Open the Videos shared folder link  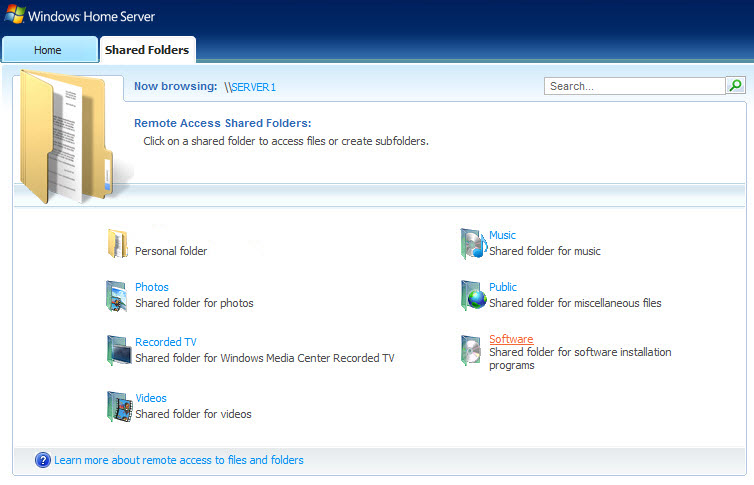[151, 398]
